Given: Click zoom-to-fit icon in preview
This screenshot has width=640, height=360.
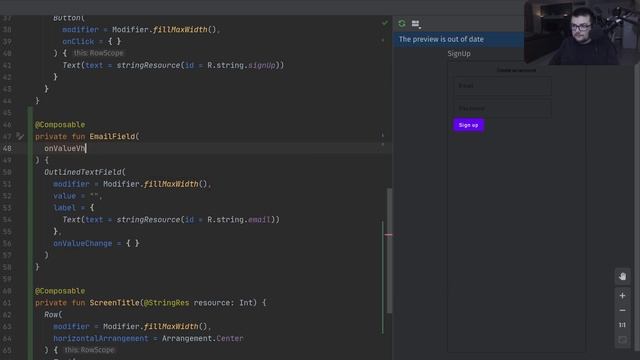Looking at the screenshot, I should coord(622,340).
